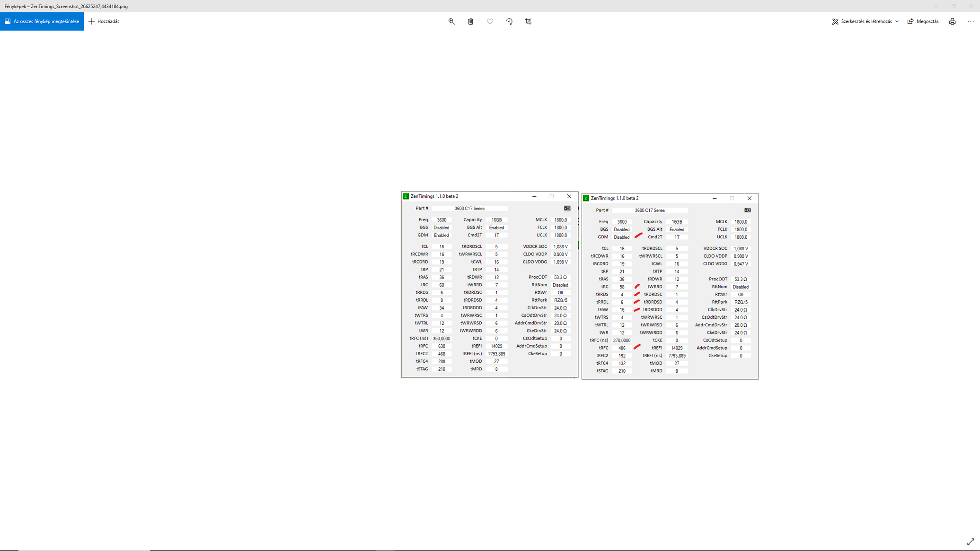Viewport: 980px width, 551px height.
Task: Open the three-dot more options menu
Action: [x=971, y=21]
